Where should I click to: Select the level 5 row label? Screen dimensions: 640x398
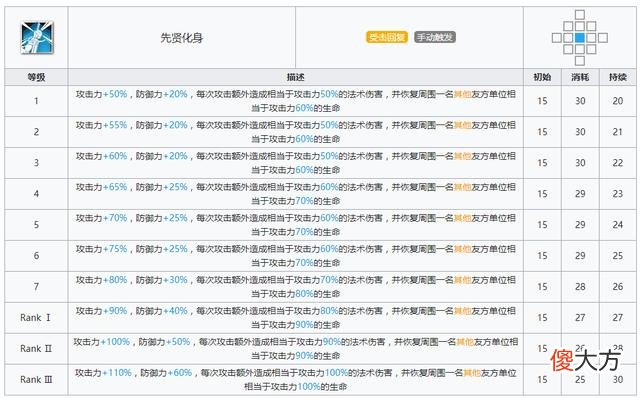pos(36,225)
